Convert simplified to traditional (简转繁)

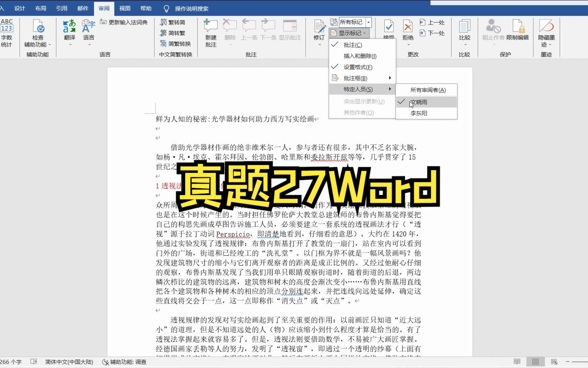pos(173,33)
